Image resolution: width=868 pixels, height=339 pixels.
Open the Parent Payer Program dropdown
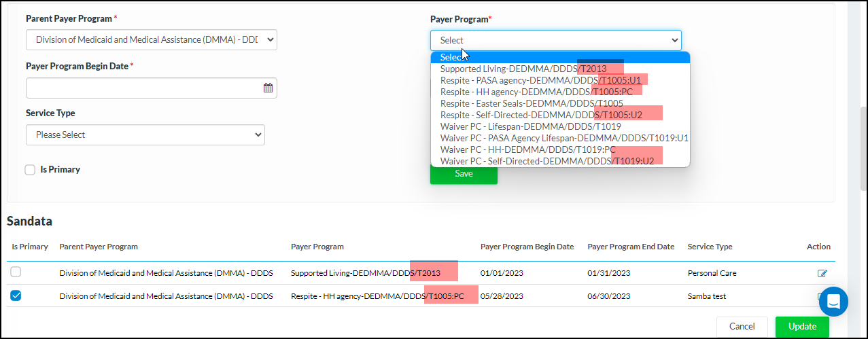[152, 40]
